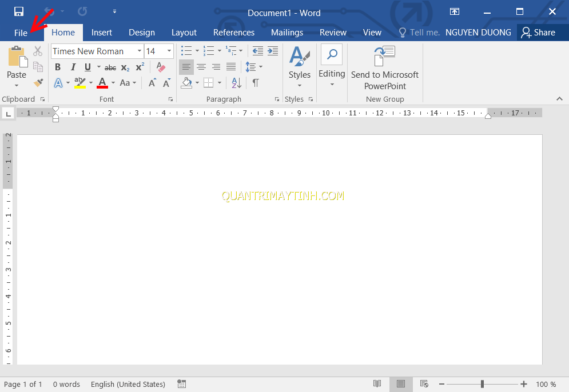Click Line and Paragraph Spacing icon

tap(250, 67)
